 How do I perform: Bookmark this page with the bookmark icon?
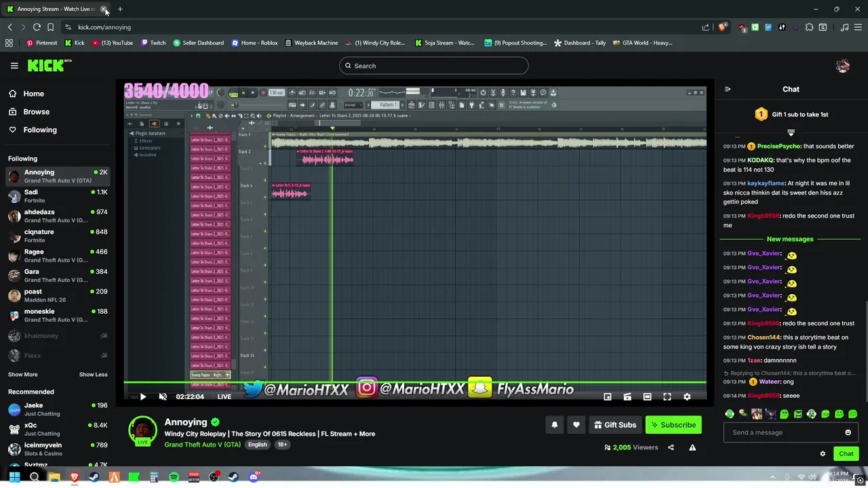coord(50,27)
